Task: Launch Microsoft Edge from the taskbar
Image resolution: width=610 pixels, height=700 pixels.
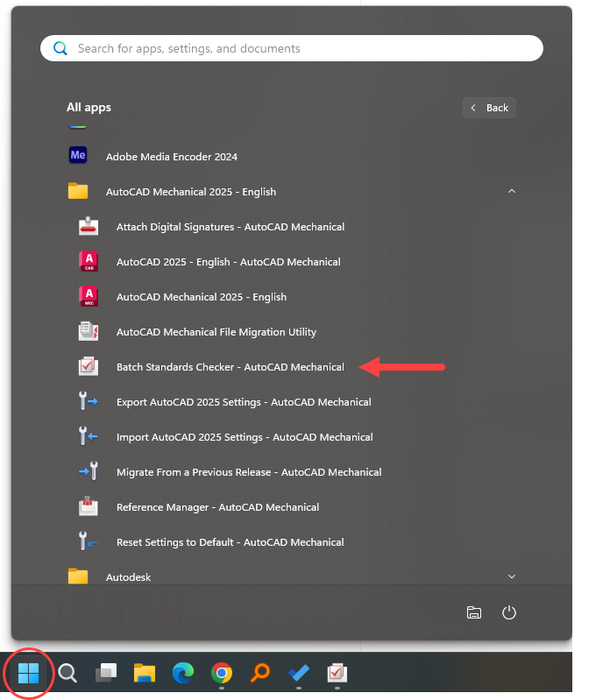Action: (x=183, y=673)
